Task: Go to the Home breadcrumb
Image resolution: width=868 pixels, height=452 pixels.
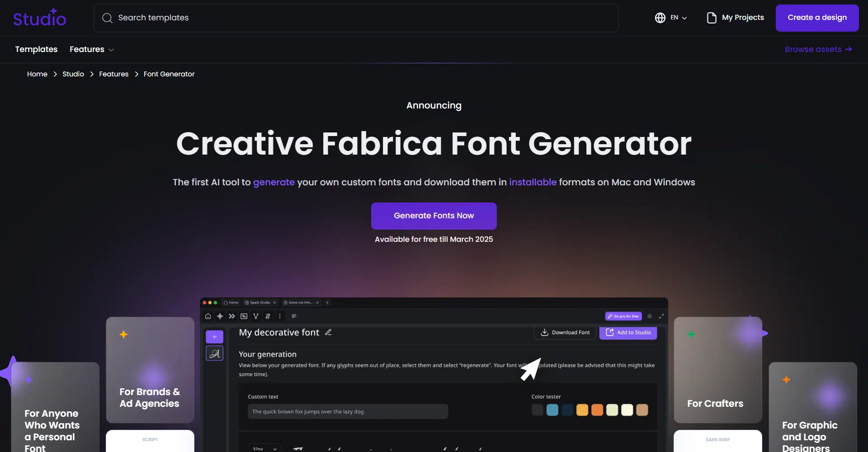Action: click(37, 74)
